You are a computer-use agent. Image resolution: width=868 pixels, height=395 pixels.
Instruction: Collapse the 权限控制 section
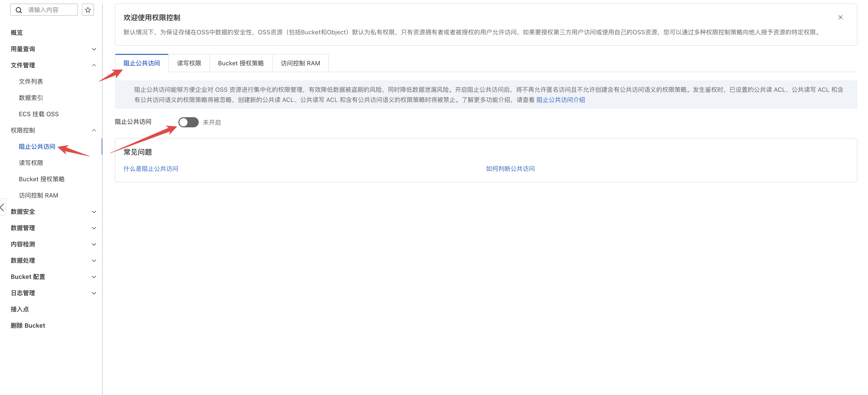pos(94,130)
